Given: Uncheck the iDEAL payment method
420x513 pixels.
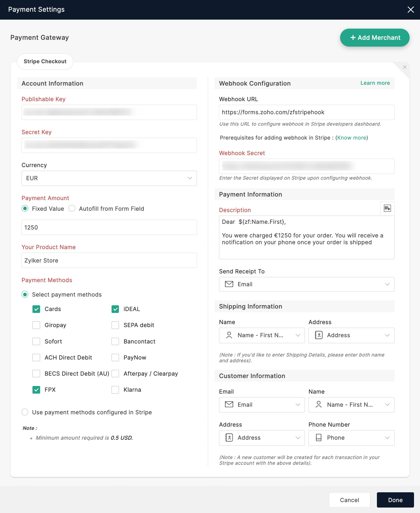Looking at the screenshot, I should coord(115,309).
